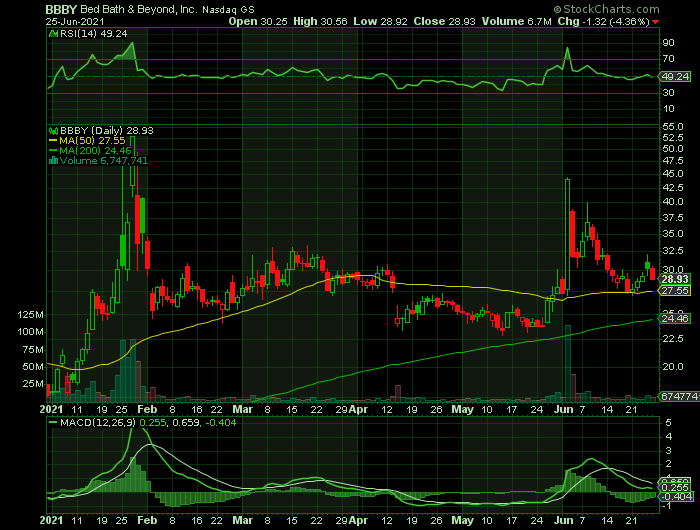Screen dimensions: 700x530
Task: Click the 'Close 28.93' header value
Action: coord(444,21)
